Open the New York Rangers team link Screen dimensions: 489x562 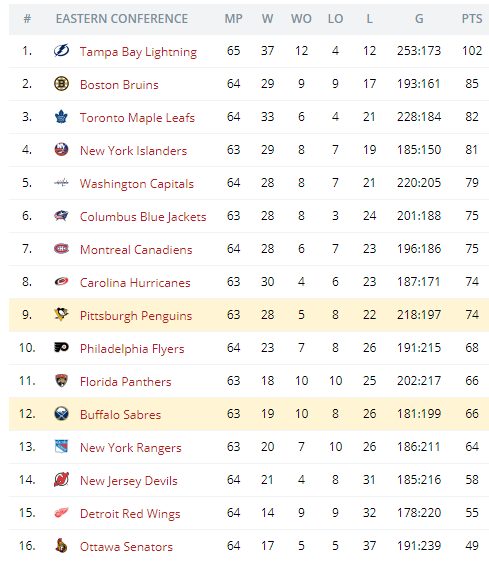[130, 448]
